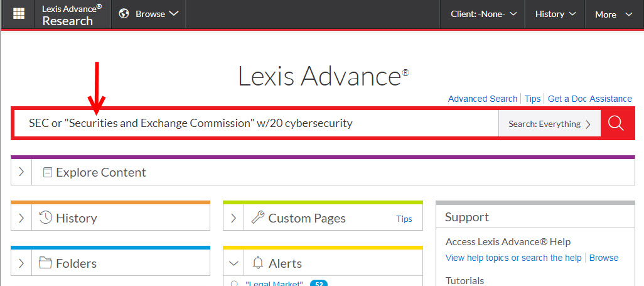
Task: Click inside the main search text field
Action: pos(257,123)
